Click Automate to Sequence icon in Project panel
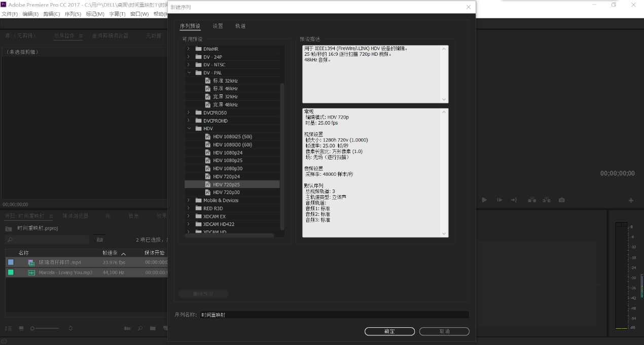 pyautogui.click(x=128, y=328)
